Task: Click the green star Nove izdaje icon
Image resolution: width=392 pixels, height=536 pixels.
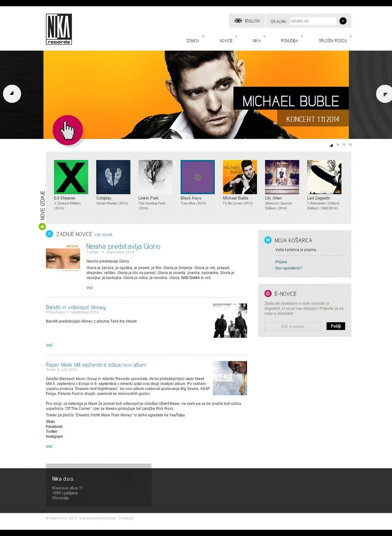Action: tap(42, 226)
